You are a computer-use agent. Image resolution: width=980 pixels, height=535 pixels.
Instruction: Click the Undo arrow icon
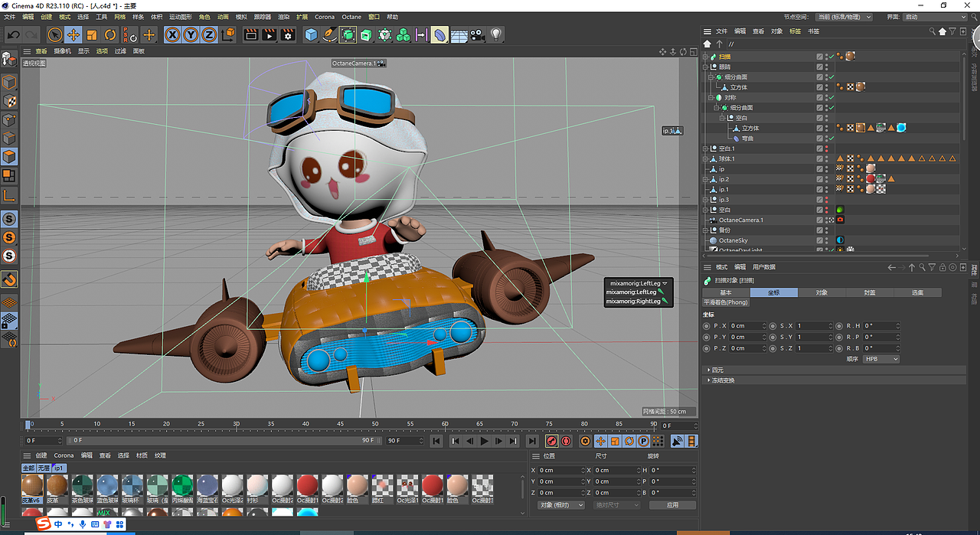click(x=14, y=34)
